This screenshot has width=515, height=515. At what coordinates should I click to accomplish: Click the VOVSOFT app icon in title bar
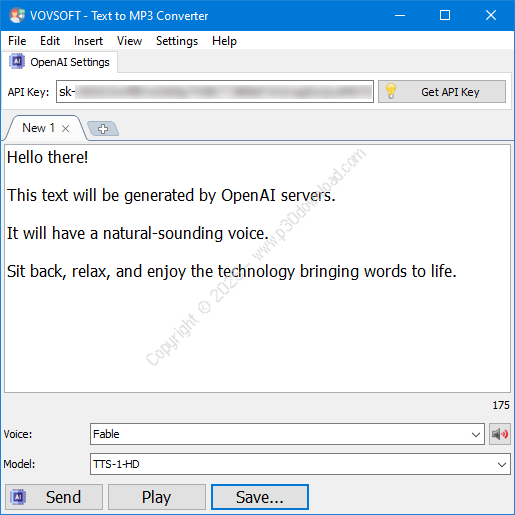[x=17, y=15]
